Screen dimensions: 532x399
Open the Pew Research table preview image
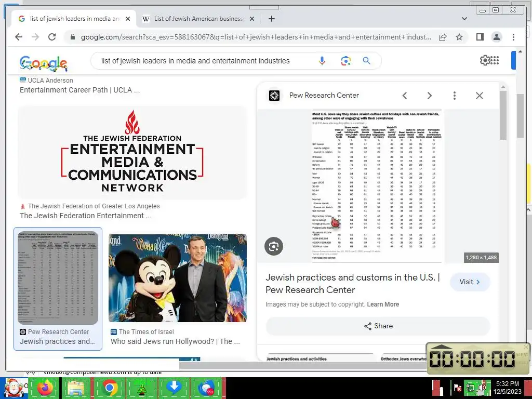coord(377,185)
